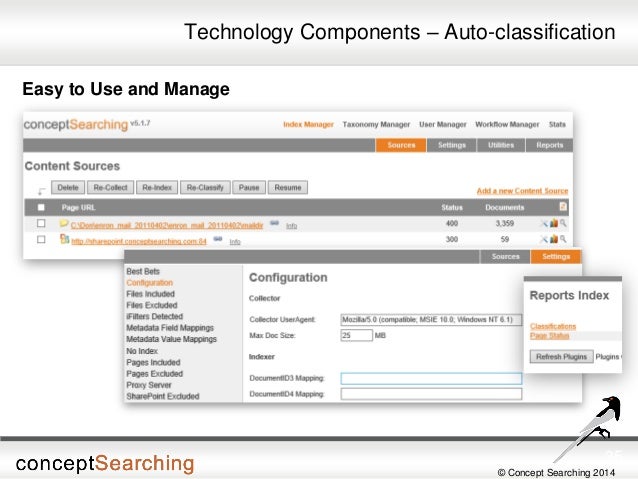The width and height of the screenshot is (638, 479).
Task: Select the Sources tab in the Configuration panel
Action: [505, 257]
